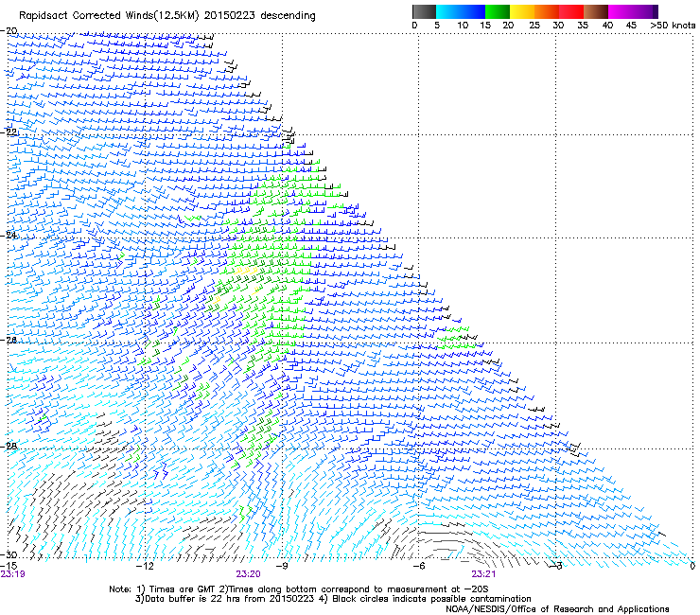
Task: Click the note line 'Times are GMT'
Action: pos(183,589)
